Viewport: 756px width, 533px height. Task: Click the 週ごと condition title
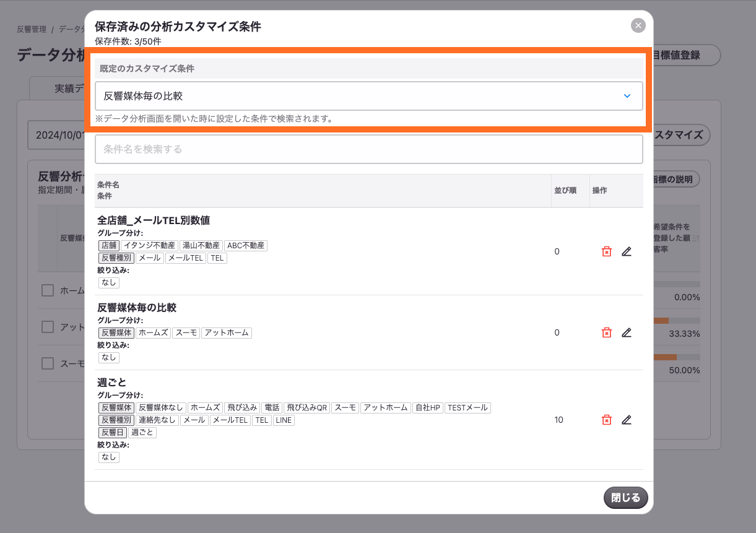112,383
